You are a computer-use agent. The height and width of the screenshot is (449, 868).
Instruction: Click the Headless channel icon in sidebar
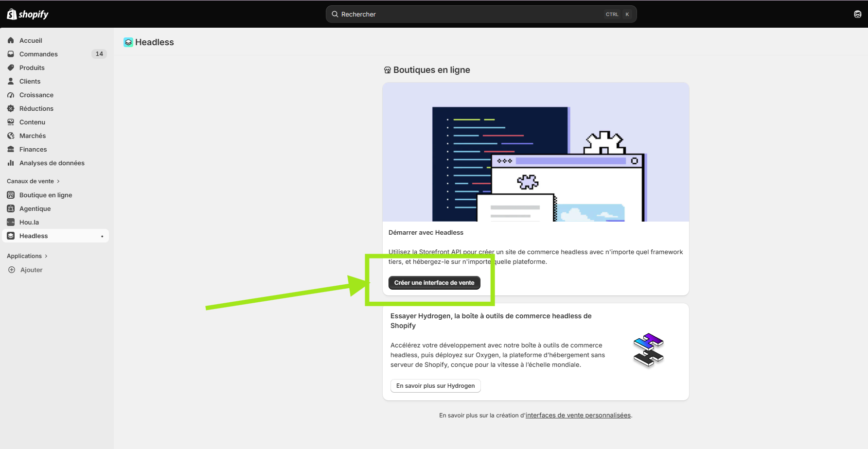tap(11, 236)
